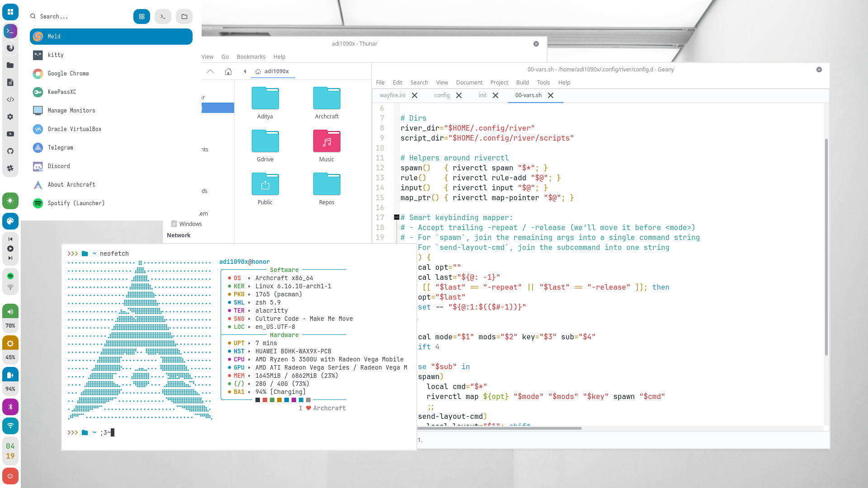Collapse code fold at line 17

pos(396,217)
